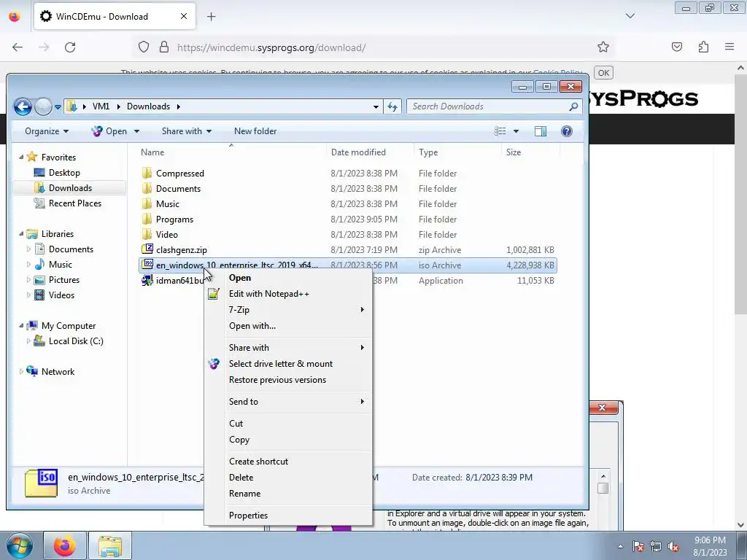The image size is (747, 560).
Task: Open the Organize dropdown menu
Action: coord(47,131)
